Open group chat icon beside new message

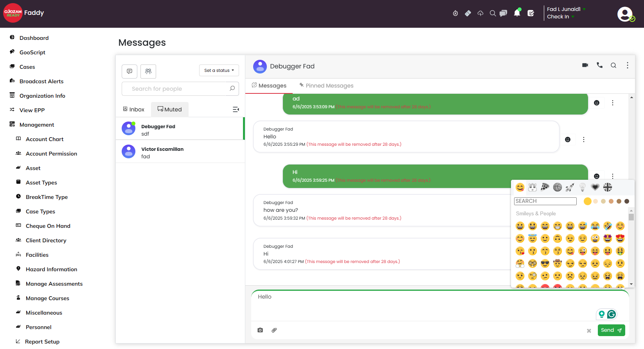pyautogui.click(x=148, y=72)
